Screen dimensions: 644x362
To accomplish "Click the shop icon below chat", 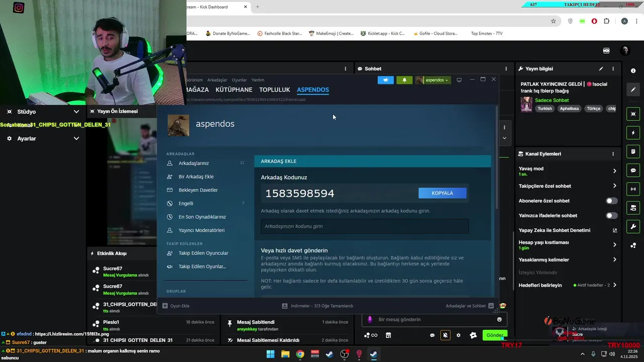I will [x=388, y=335].
